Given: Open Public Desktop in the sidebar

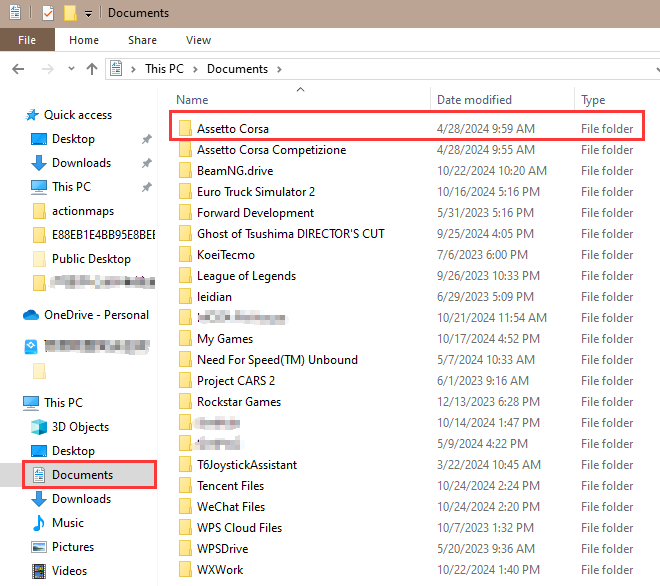Looking at the screenshot, I should 91,259.
